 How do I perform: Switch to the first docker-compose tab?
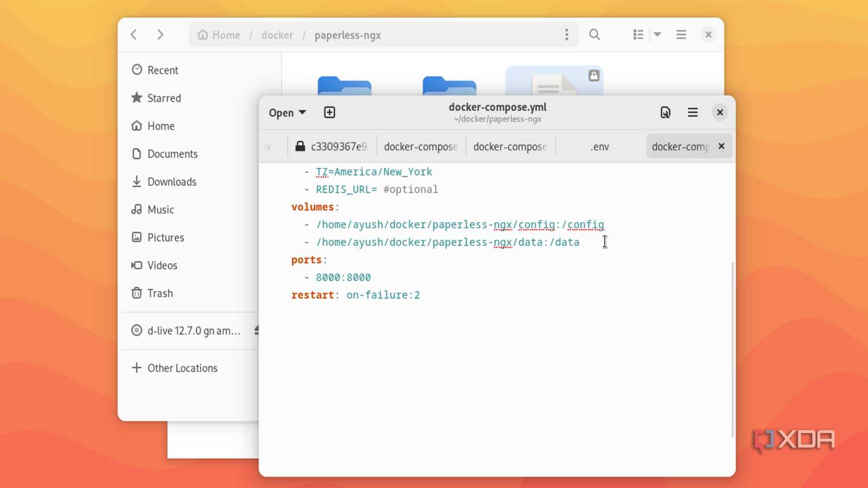[420, 147]
